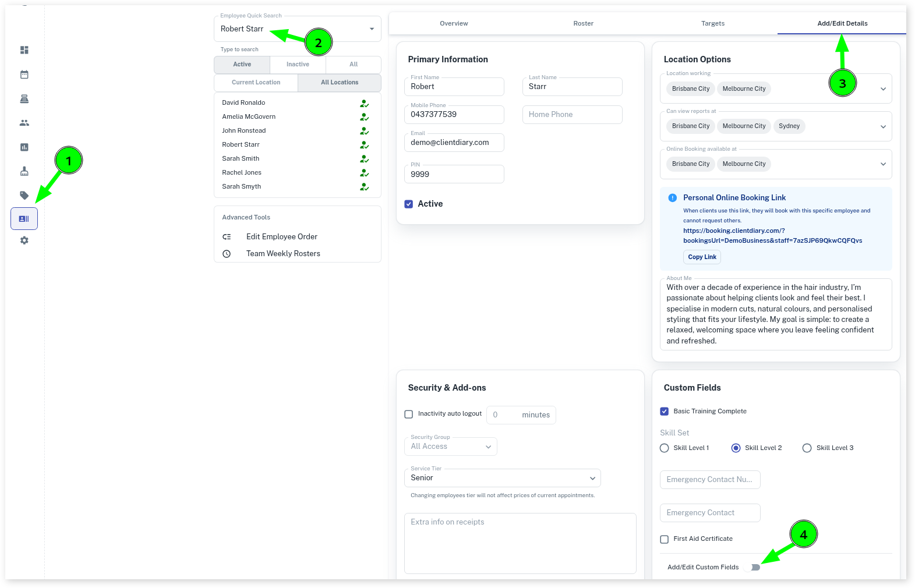Expand the Can view reports at dropdown
Viewport: 915px width, 588px height.
pos(883,126)
